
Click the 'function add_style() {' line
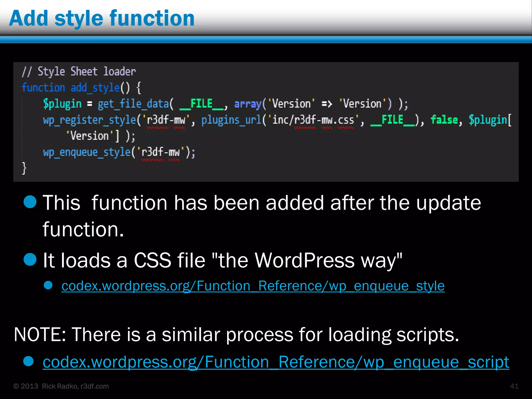[81, 88]
